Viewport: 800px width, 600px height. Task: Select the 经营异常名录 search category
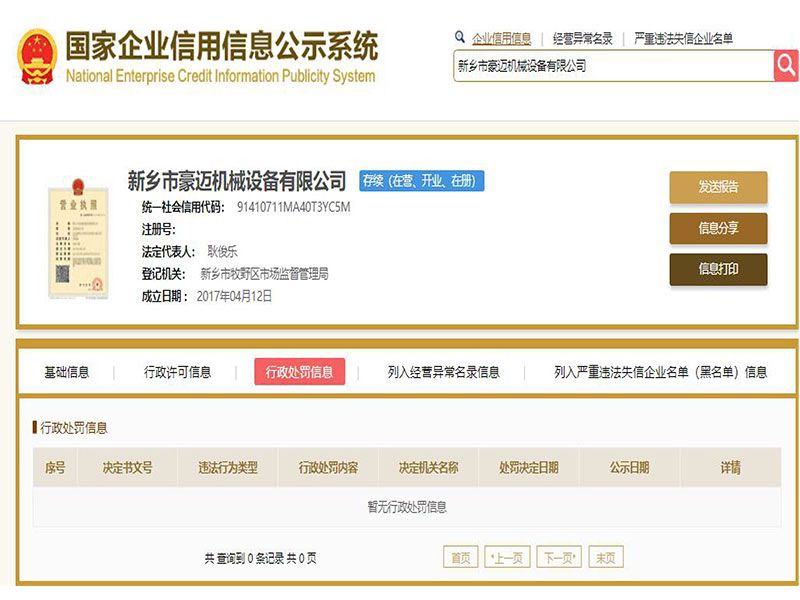coord(582,38)
